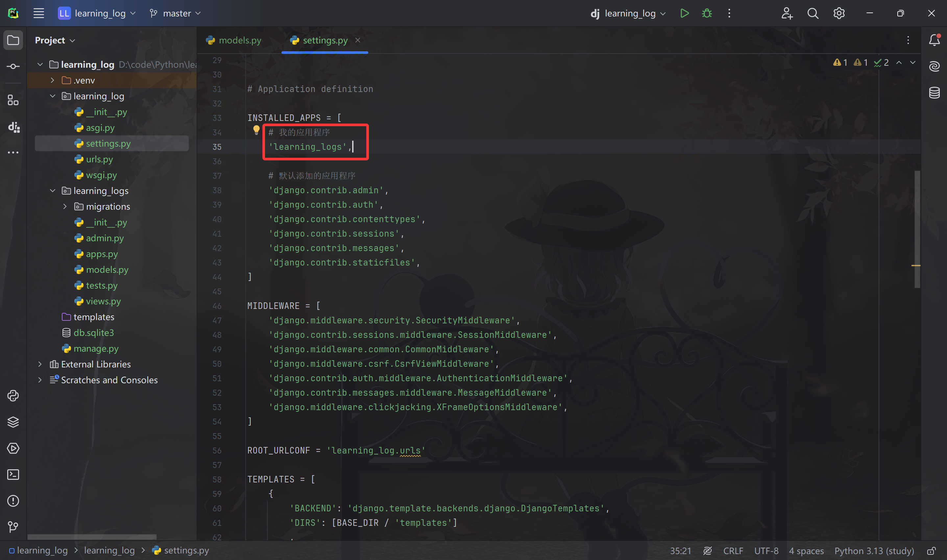947x560 pixels.
Task: Open the Commit tool window
Action: 13,66
